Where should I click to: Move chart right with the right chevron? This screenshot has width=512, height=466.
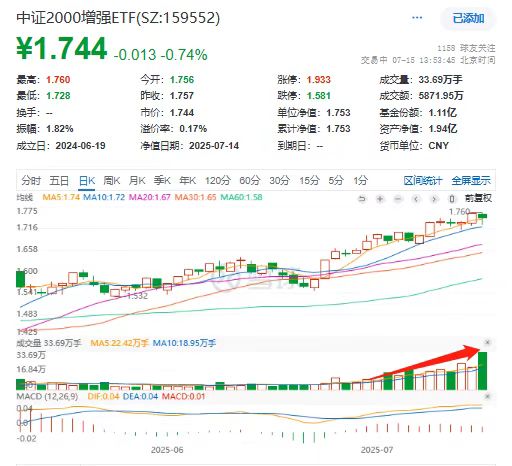[x=434, y=199]
